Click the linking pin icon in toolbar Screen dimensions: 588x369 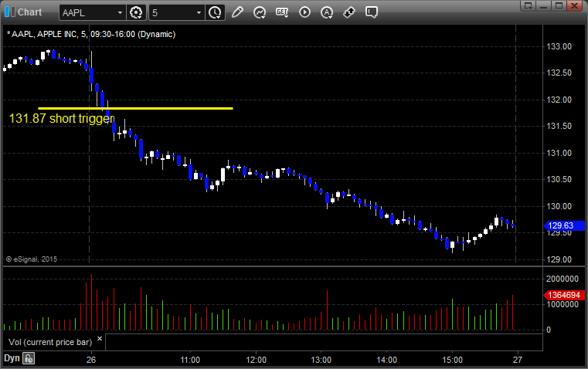click(x=349, y=12)
